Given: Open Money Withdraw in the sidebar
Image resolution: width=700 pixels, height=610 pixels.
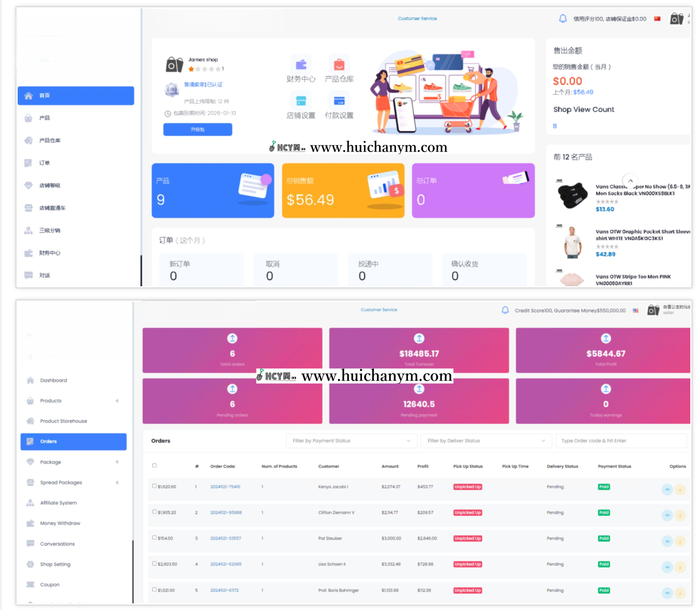Looking at the screenshot, I should [x=60, y=523].
